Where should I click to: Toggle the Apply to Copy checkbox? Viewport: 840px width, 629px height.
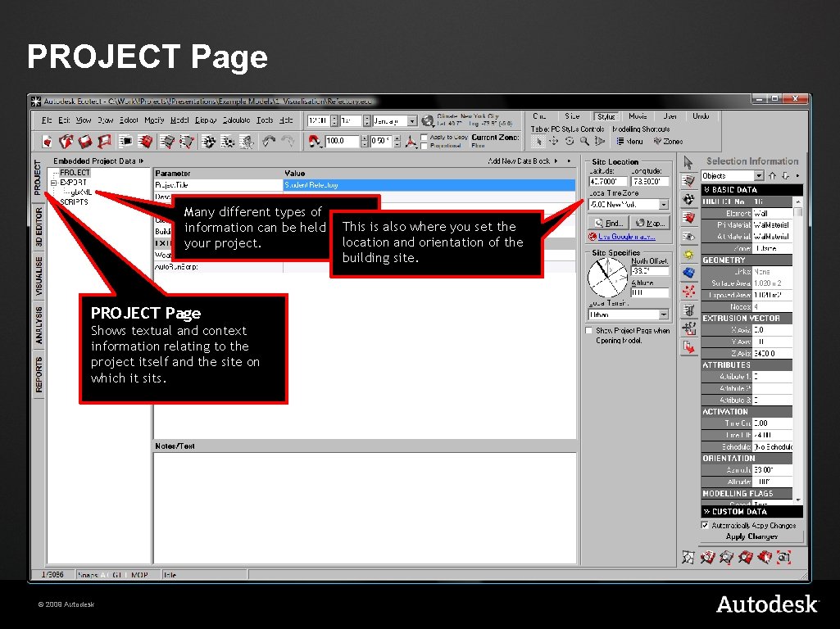[424, 137]
